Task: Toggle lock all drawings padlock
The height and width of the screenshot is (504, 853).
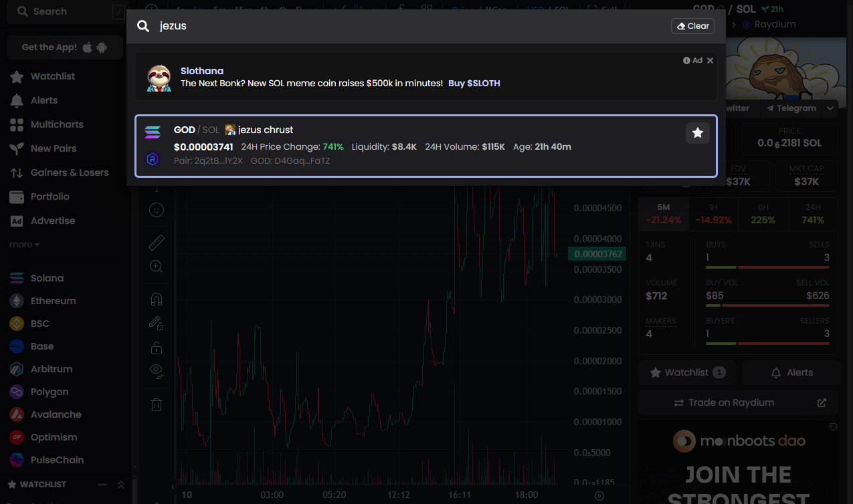Action: pos(157,348)
